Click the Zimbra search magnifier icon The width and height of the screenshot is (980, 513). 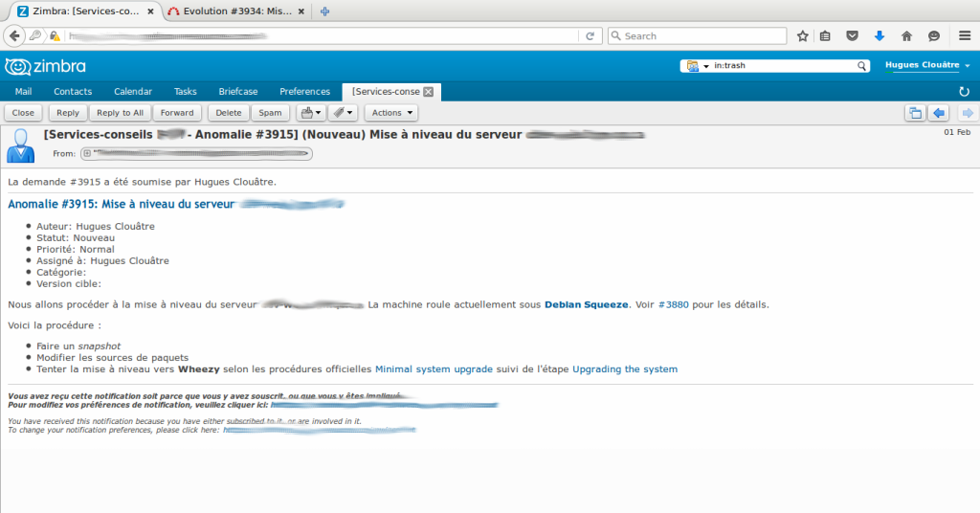[x=861, y=66]
